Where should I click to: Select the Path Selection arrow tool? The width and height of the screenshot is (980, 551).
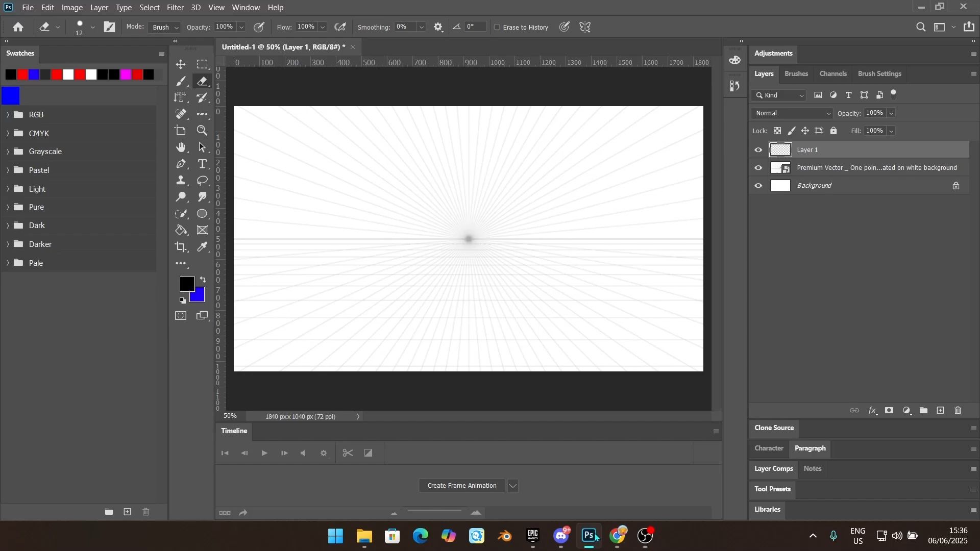203,147
